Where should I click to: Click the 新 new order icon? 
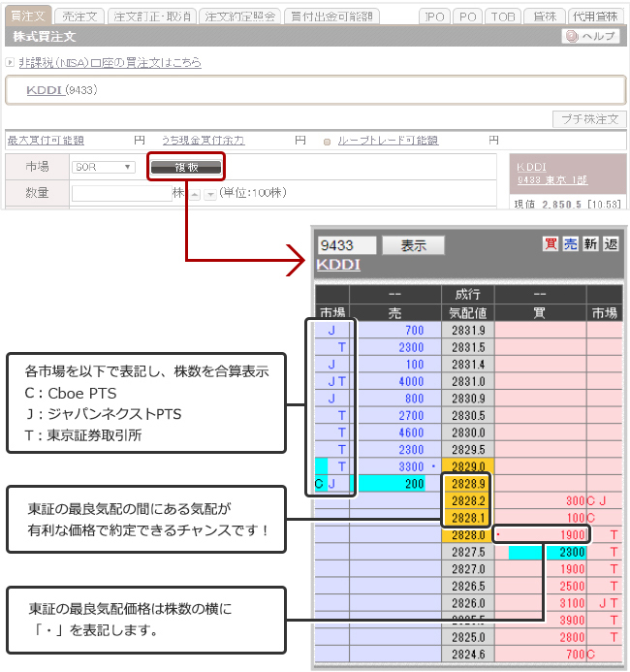(590, 243)
